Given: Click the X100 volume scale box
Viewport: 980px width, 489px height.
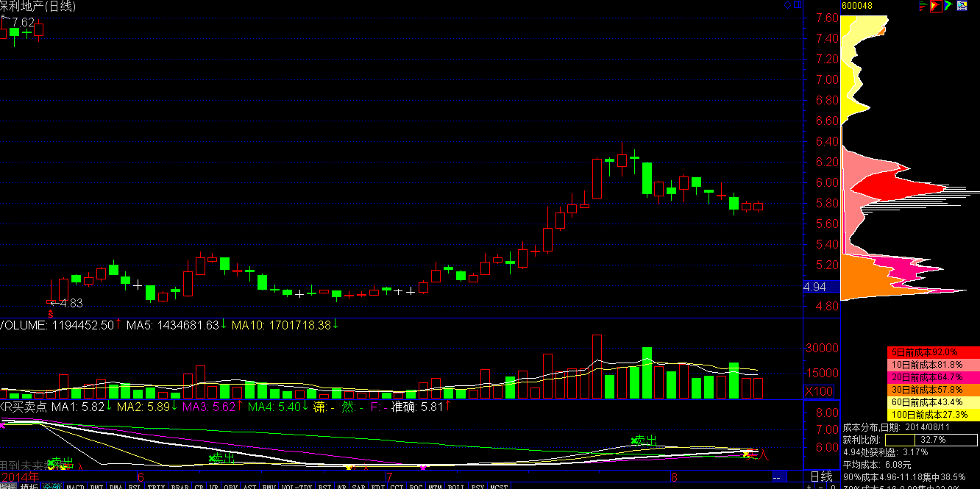Looking at the screenshot, I should pyautogui.click(x=819, y=391).
